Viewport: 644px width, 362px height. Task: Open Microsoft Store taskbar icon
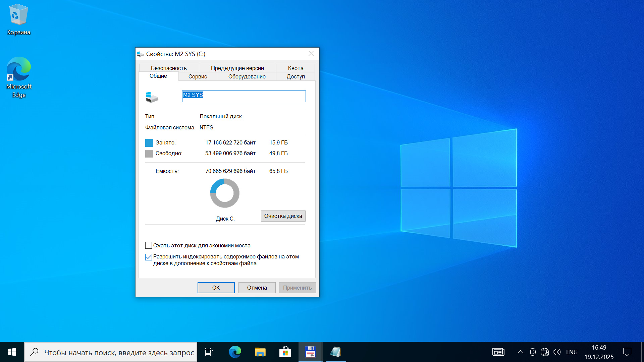pos(285,352)
